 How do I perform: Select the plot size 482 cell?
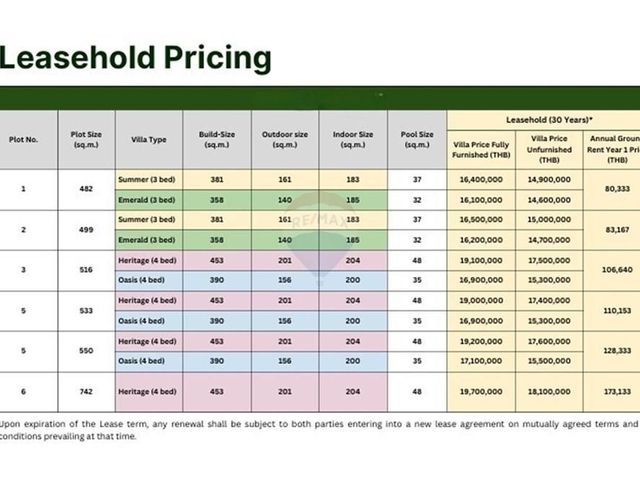86,189
